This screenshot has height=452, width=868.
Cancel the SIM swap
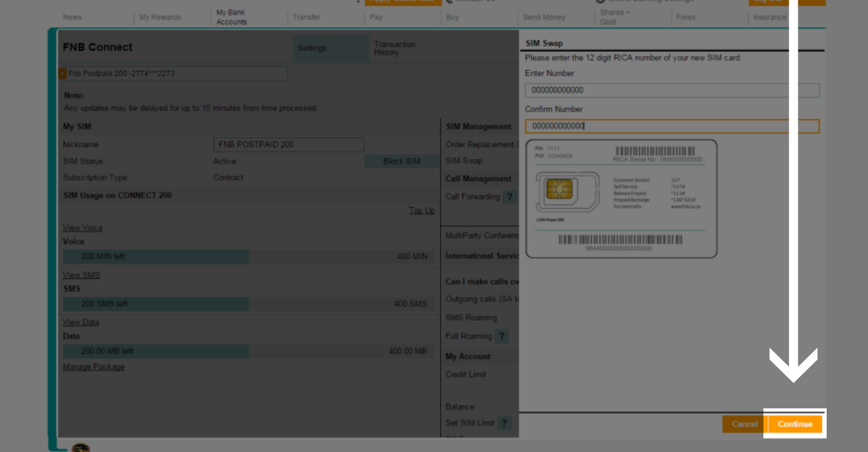tap(744, 424)
